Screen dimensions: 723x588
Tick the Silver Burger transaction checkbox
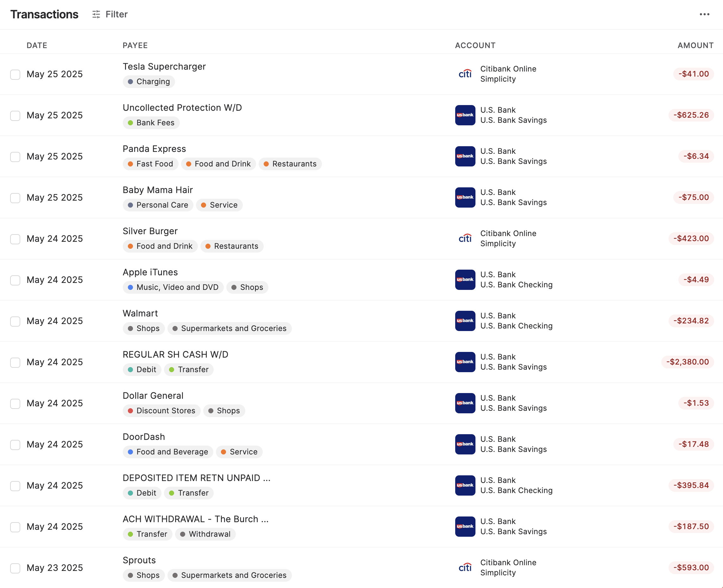click(15, 239)
